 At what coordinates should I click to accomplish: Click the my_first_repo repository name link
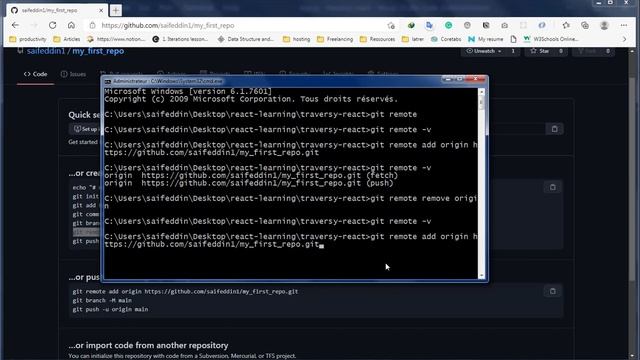[x=98, y=51]
